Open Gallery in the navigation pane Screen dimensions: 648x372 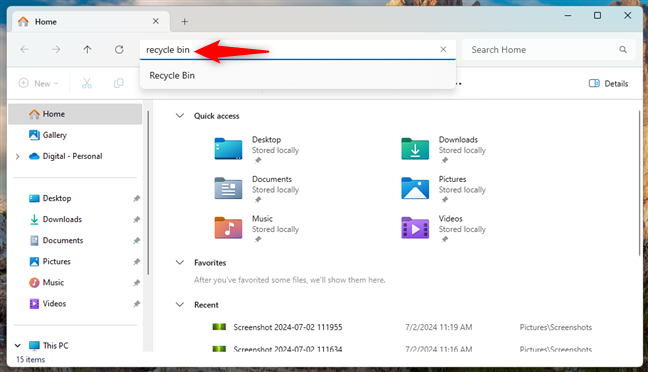click(x=54, y=135)
